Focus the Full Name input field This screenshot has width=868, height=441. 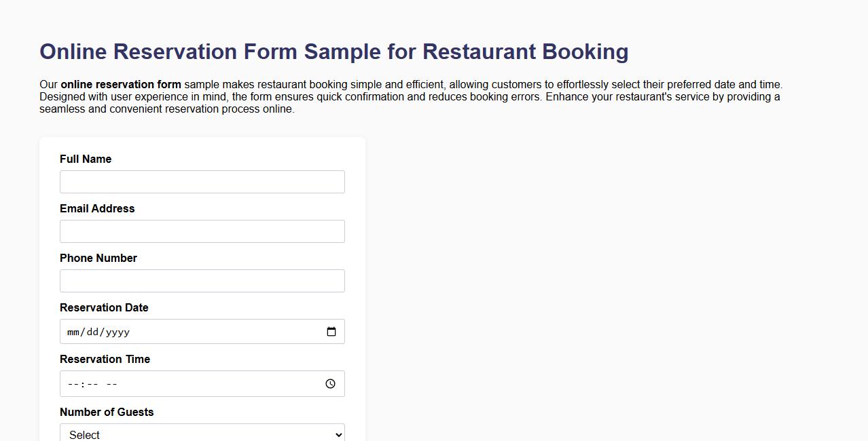[202, 181]
